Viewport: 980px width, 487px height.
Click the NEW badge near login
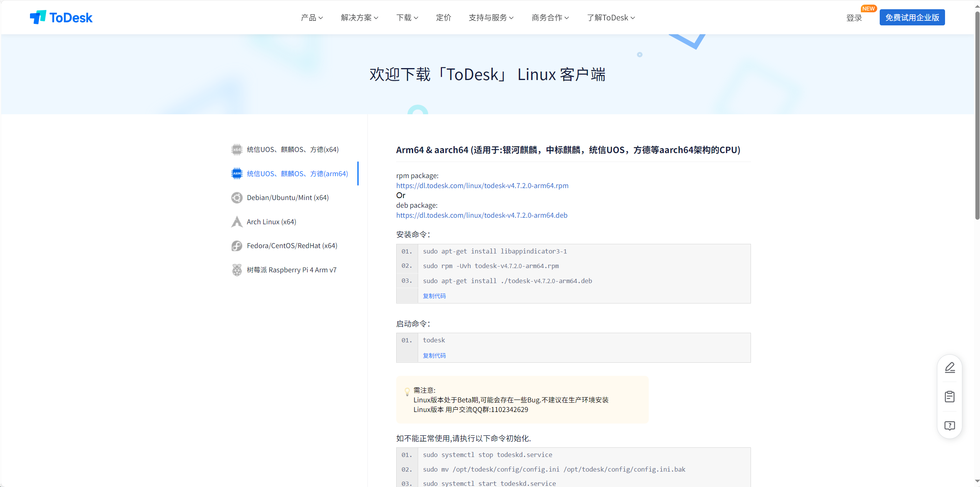pyautogui.click(x=868, y=8)
